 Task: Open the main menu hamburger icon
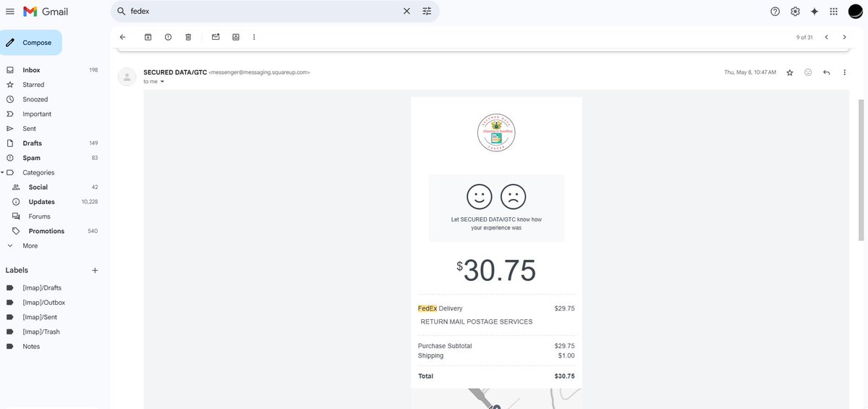click(10, 12)
